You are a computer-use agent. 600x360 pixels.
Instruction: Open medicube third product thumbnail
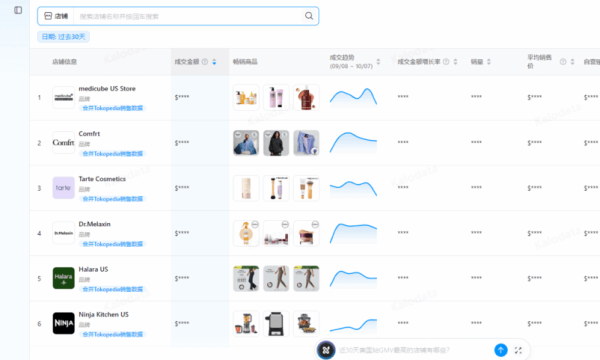tap(306, 98)
